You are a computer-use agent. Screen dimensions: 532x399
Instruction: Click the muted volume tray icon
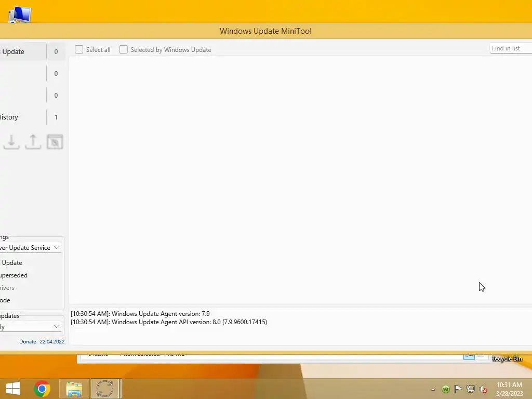pyautogui.click(x=483, y=389)
